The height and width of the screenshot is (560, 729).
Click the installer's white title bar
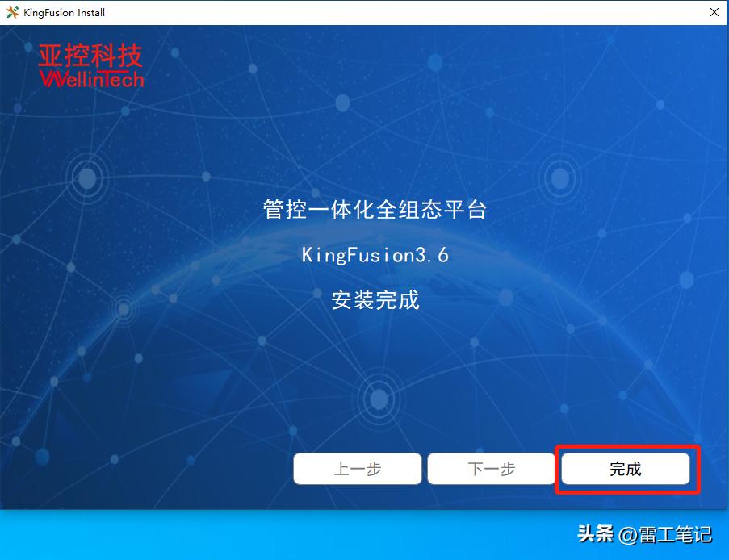point(363,12)
